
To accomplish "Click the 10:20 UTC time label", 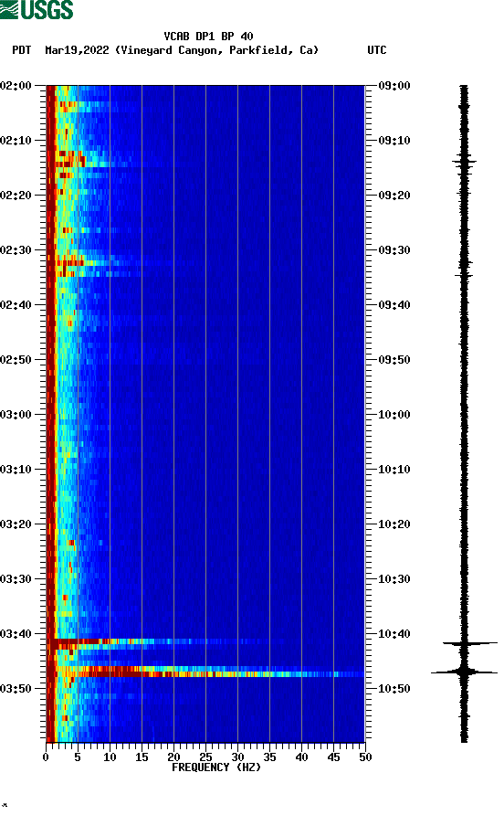I will [394, 524].
